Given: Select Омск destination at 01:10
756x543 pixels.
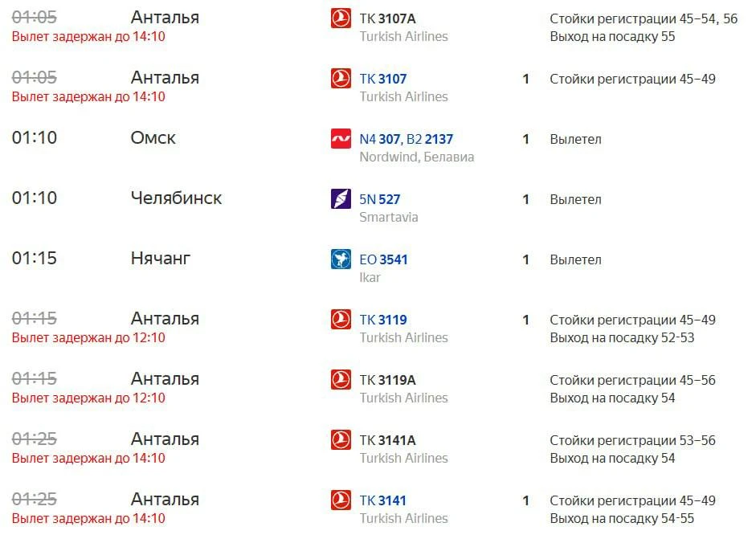Looking at the screenshot, I should point(153,138).
